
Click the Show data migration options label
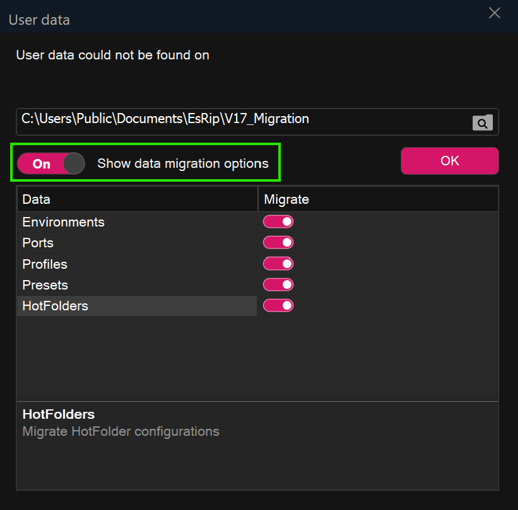(183, 164)
